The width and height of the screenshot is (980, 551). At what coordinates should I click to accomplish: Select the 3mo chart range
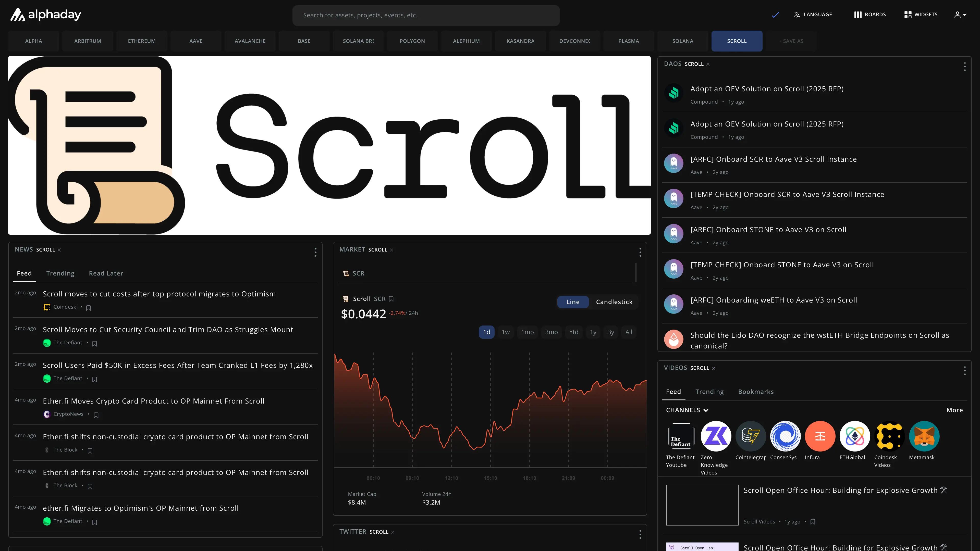point(551,332)
